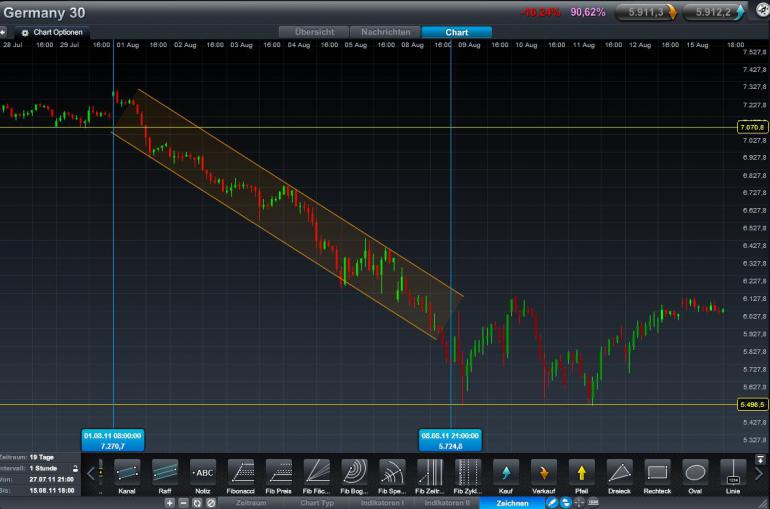770x509 pixels.
Task: Click the blue swap icon beside the pencil
Action: pos(565,503)
